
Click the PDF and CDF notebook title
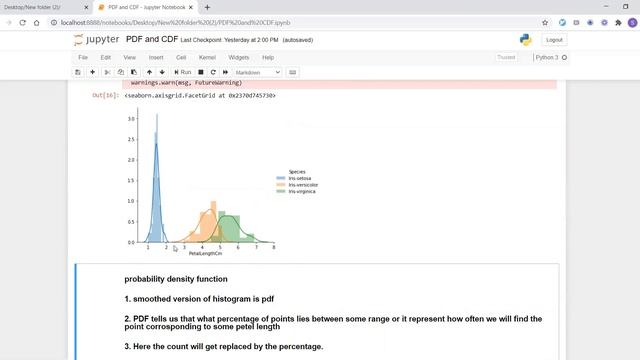click(x=152, y=39)
